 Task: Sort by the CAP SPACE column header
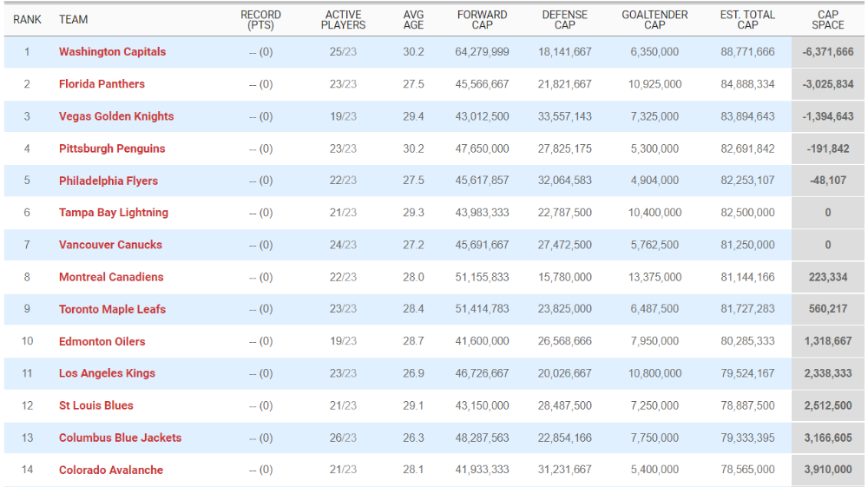pyautogui.click(x=828, y=20)
